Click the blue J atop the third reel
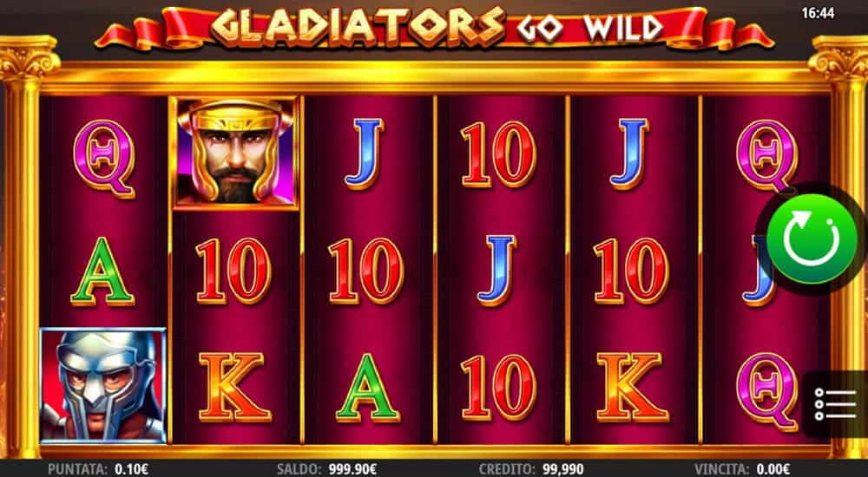 point(365,154)
